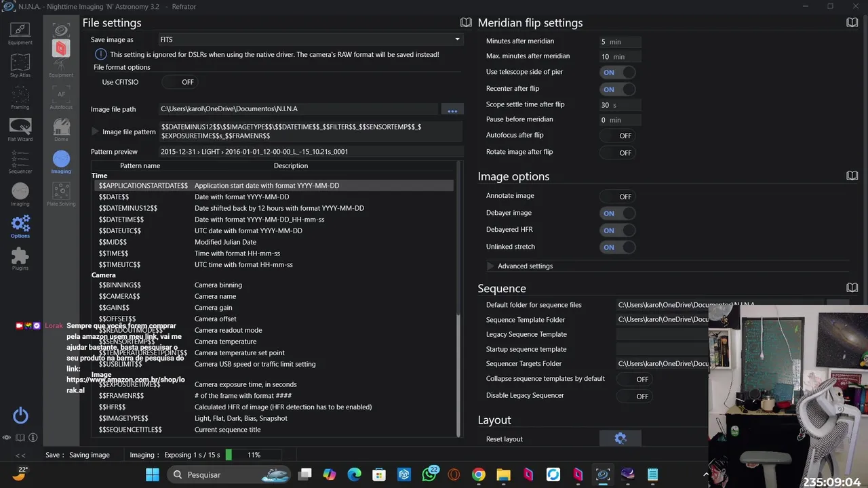Open the documentation book icon by the eye icon
The image size is (868, 488).
coord(20,438)
